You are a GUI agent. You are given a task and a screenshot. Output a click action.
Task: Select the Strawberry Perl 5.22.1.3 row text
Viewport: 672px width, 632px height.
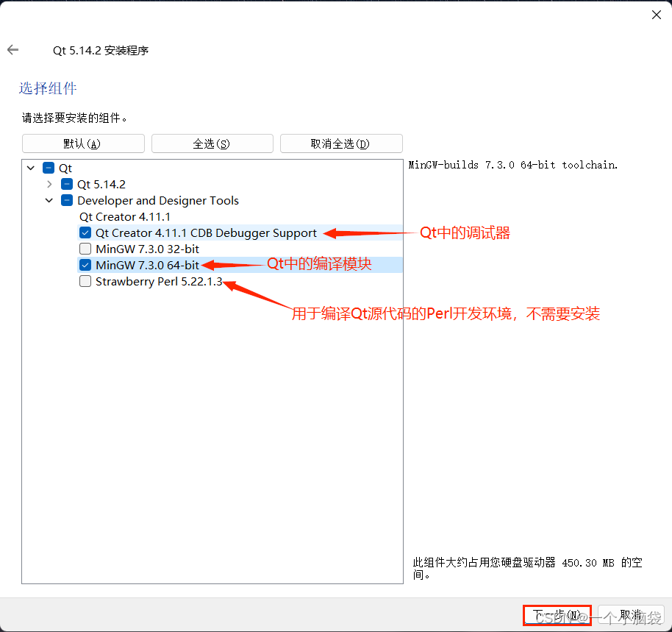tap(159, 282)
